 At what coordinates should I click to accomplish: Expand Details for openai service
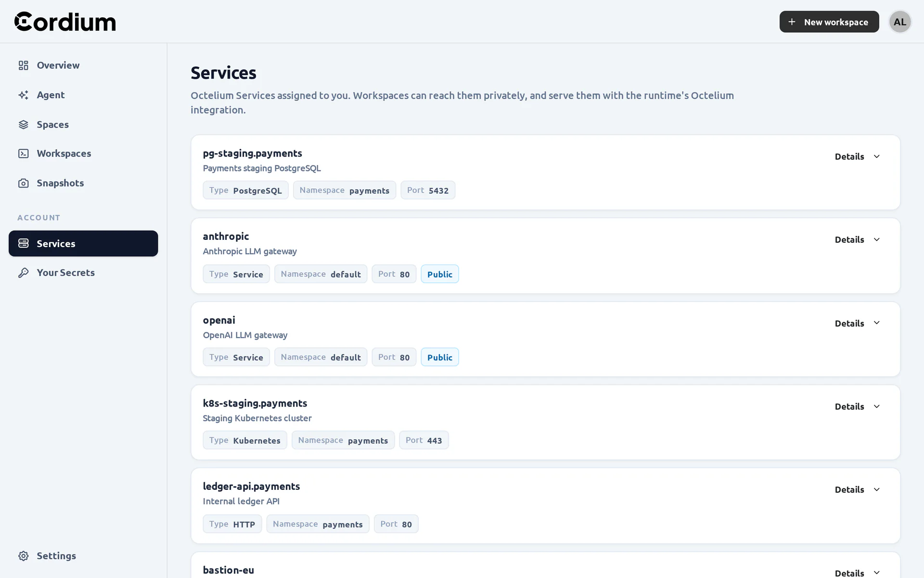click(x=858, y=323)
